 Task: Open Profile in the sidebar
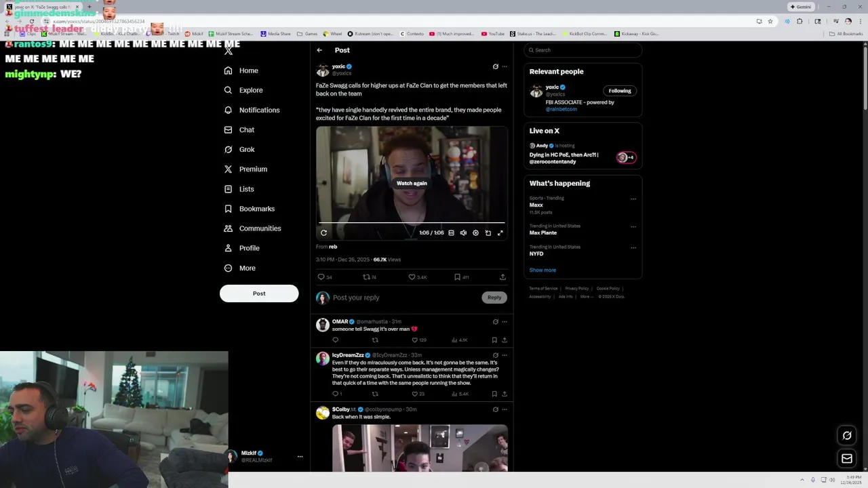[242, 248]
